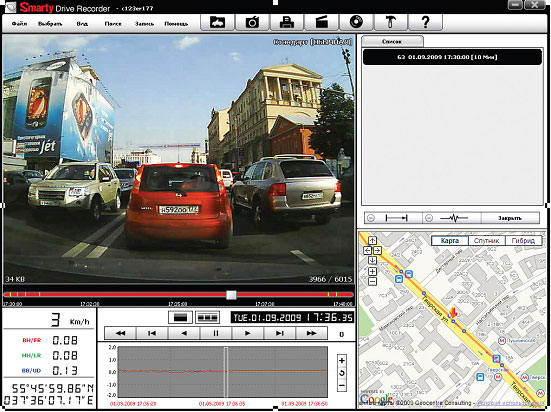Toggle the event waveform filter button
Screen dimensions: 551x412
[x=452, y=218]
